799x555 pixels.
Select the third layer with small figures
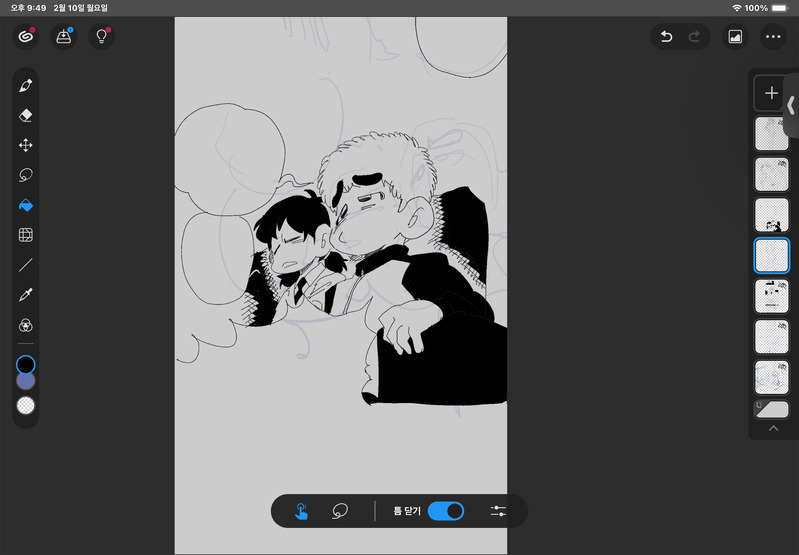(771, 215)
